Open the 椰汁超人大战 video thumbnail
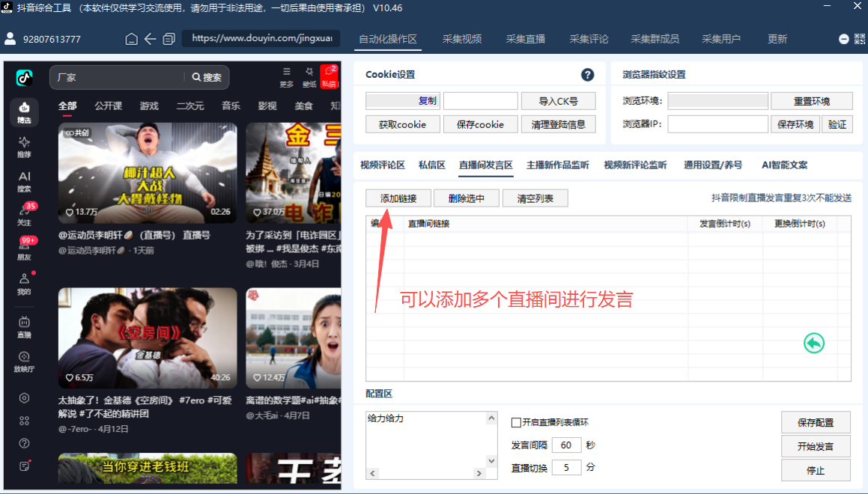 [x=148, y=172]
